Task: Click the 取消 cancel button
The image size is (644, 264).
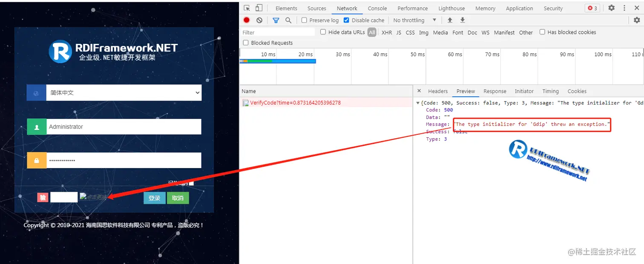Action: (x=178, y=198)
